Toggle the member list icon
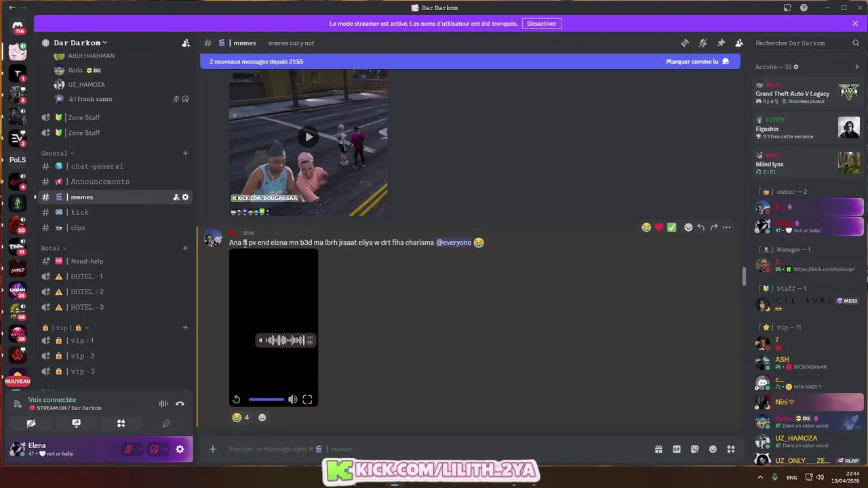The image size is (868, 488). tap(739, 43)
